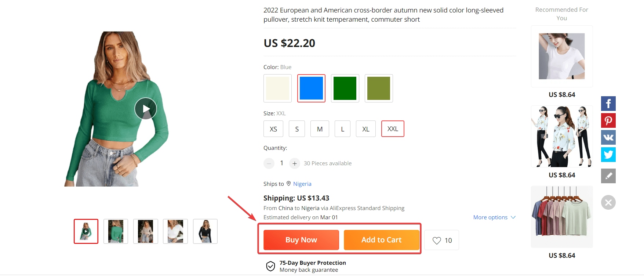Expand shipping More options
Image resolution: width=644 pixels, height=278 pixels.
(x=494, y=217)
